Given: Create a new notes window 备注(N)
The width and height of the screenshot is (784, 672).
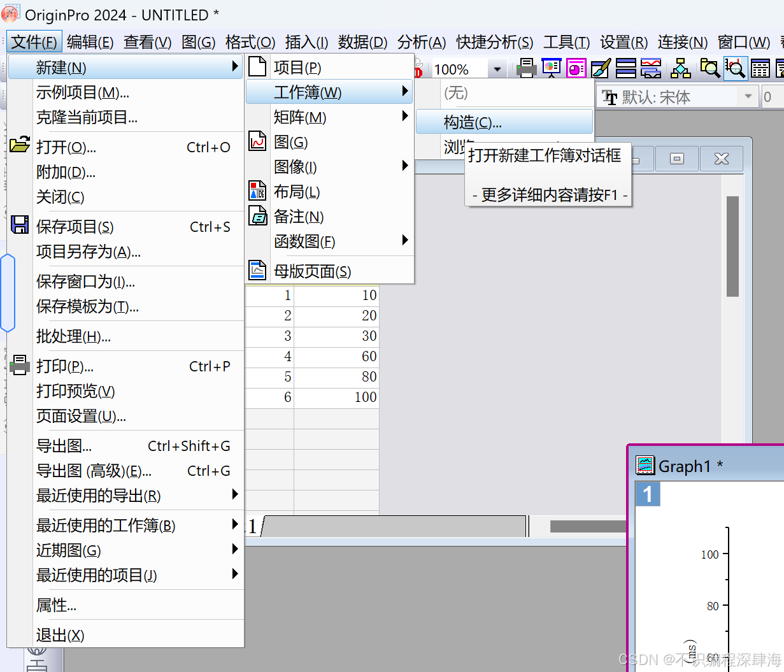Looking at the screenshot, I should [x=329, y=217].
